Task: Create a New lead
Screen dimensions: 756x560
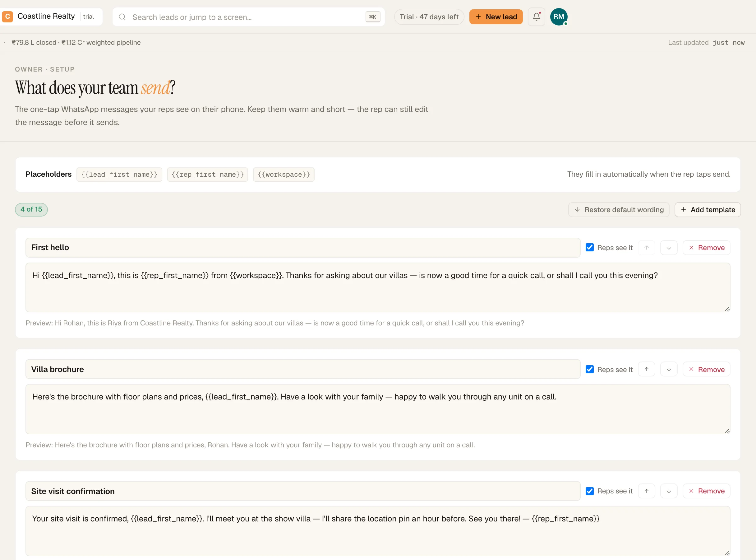Action: (496, 16)
